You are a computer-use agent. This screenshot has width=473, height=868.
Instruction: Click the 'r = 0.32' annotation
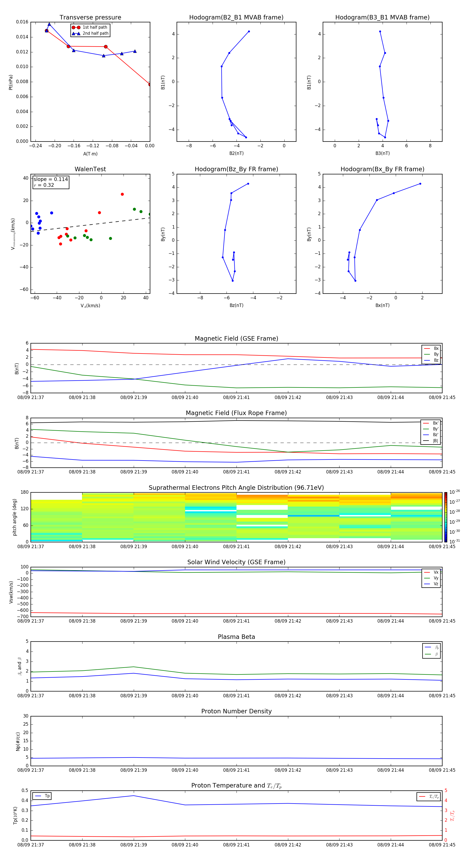click(x=44, y=185)
